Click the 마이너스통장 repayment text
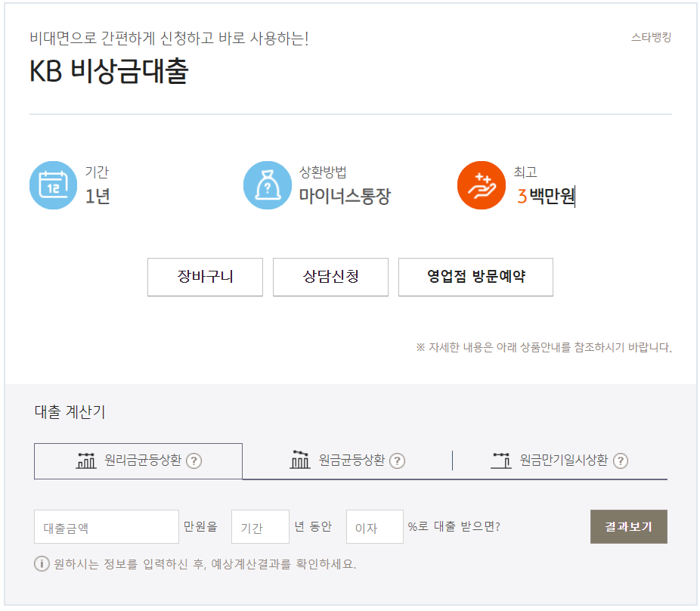 pos(345,196)
